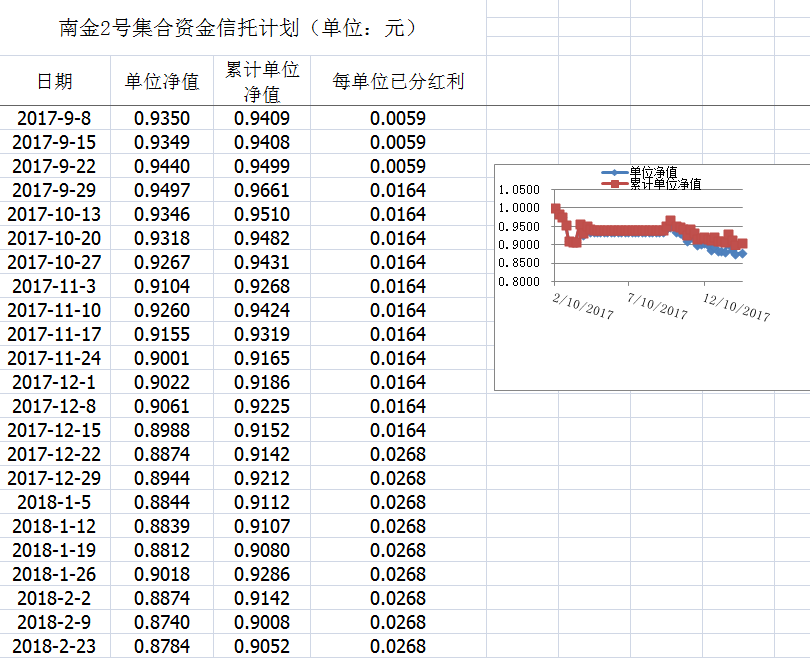
Task: Click the date cell 2018-2-23
Action: 54,646
